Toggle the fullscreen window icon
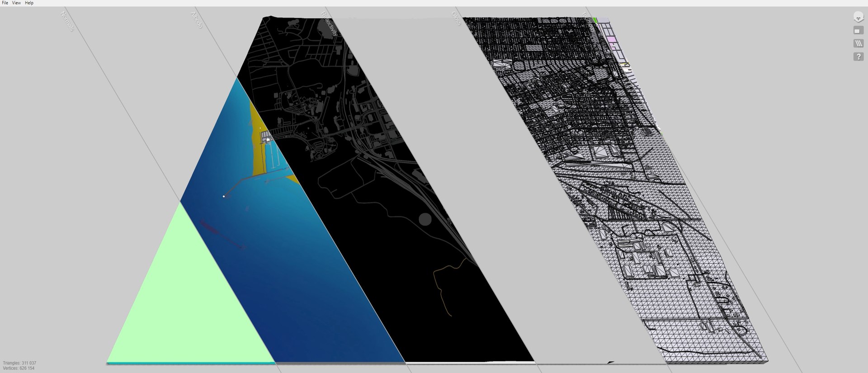Screen dimensions: 868x373 [x=858, y=31]
